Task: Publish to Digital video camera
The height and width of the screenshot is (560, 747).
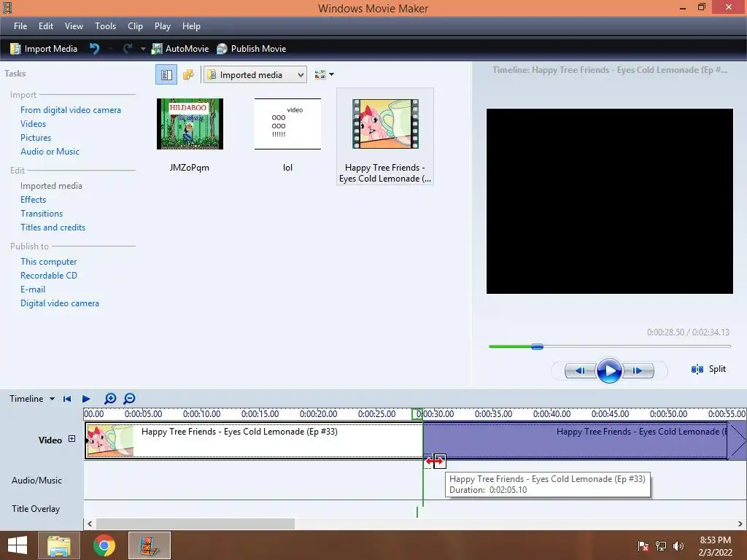Action: pyautogui.click(x=60, y=303)
